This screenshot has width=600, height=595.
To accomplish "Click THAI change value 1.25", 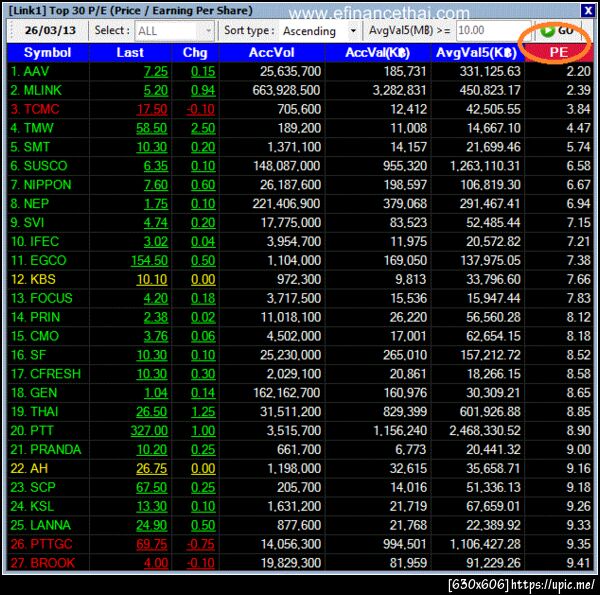I will 203,412.
